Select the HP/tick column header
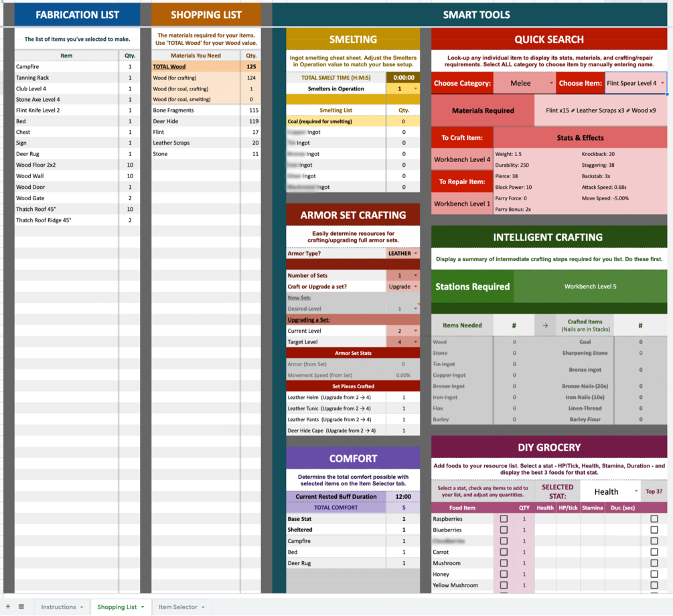 (x=569, y=508)
